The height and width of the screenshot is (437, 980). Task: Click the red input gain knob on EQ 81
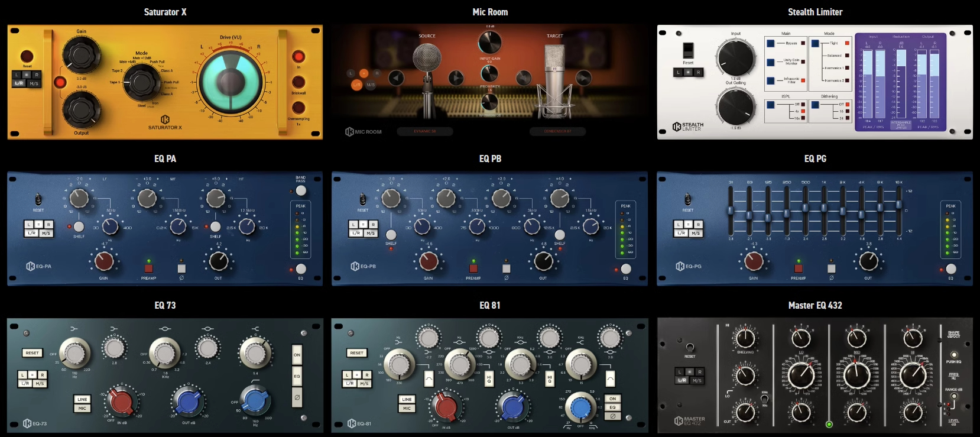446,406
